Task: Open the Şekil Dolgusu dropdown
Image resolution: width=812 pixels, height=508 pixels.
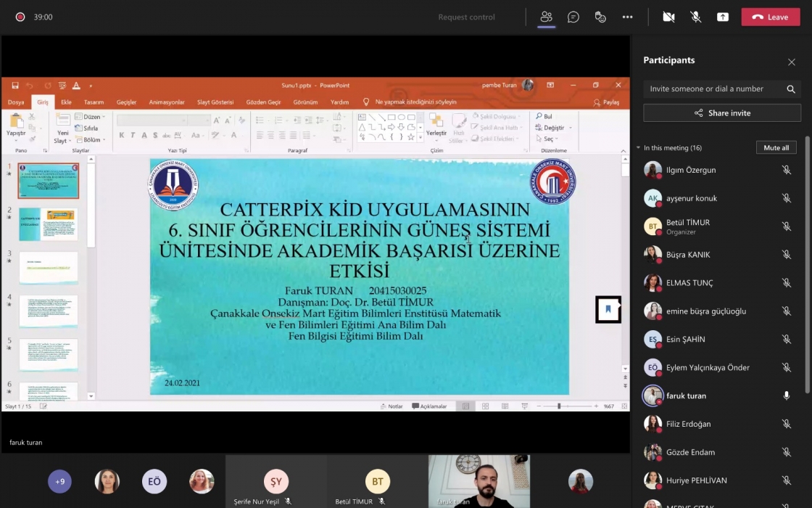Action: coord(496,117)
